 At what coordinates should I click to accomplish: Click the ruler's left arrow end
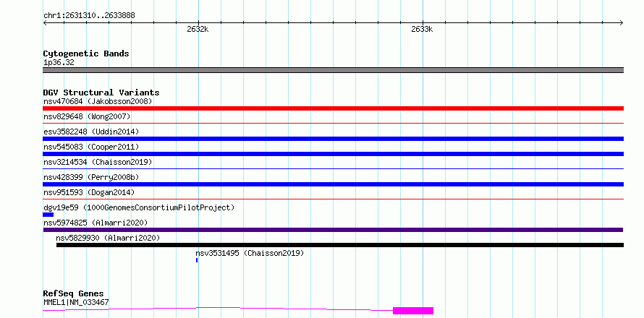(x=45, y=23)
